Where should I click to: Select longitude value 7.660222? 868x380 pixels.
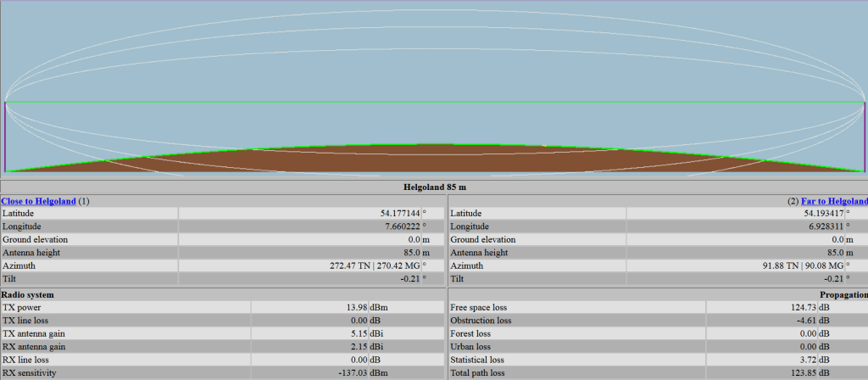(x=400, y=226)
